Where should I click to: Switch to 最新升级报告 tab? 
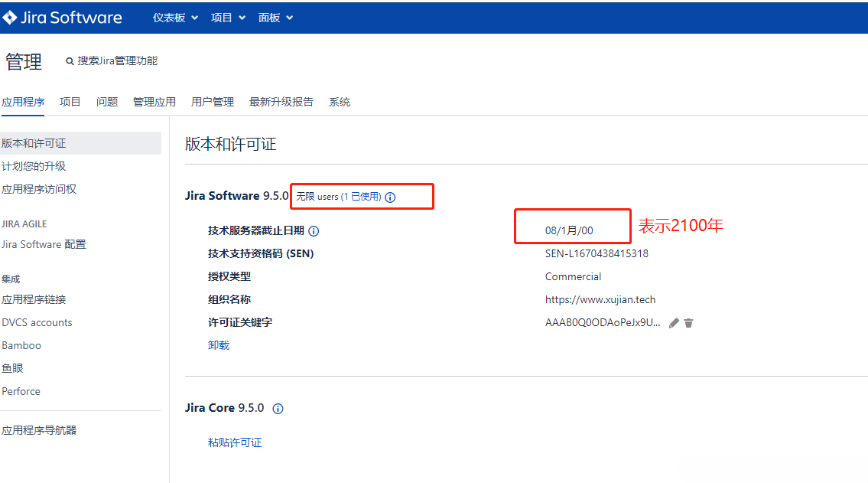tap(281, 102)
